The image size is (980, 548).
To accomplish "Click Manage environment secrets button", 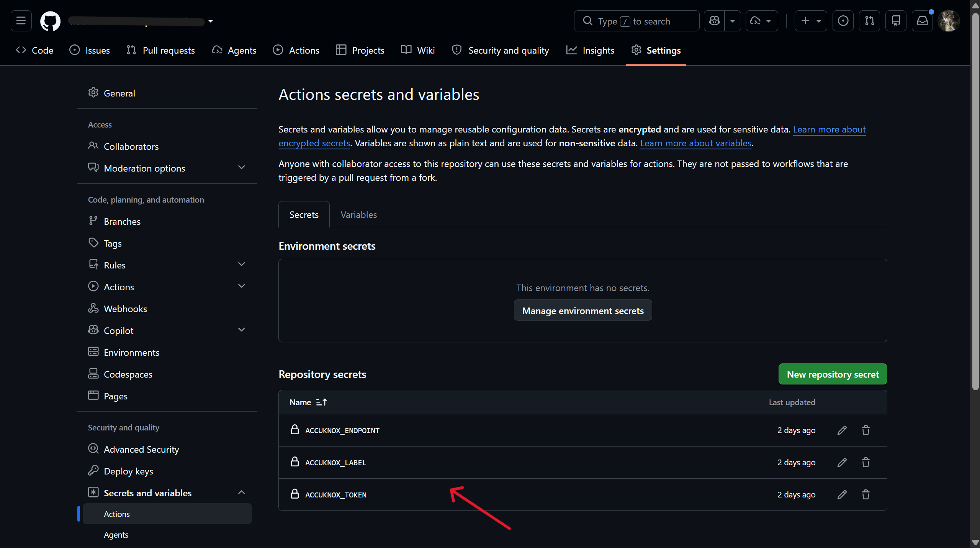I will (x=582, y=310).
